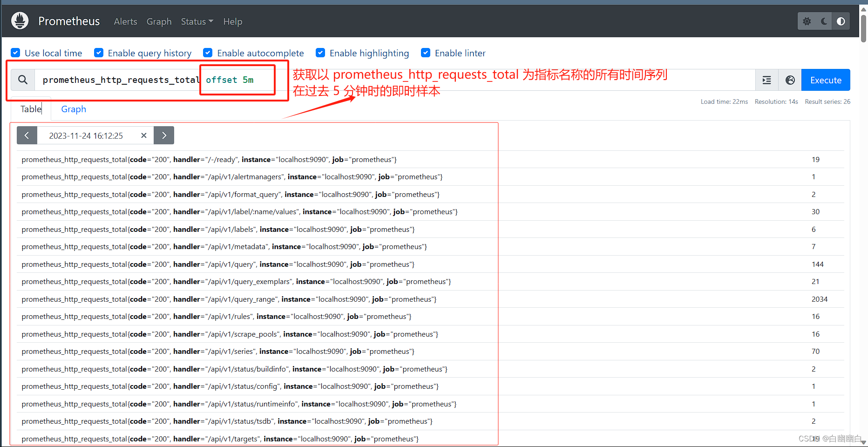
Task: Select the /api/v1/targets series row
Action: [430, 439]
